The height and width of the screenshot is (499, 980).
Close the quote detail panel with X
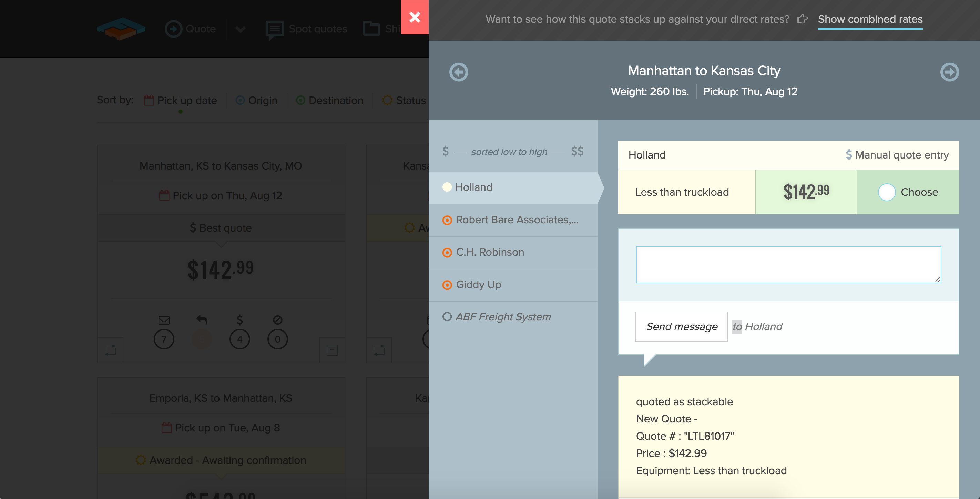point(415,17)
